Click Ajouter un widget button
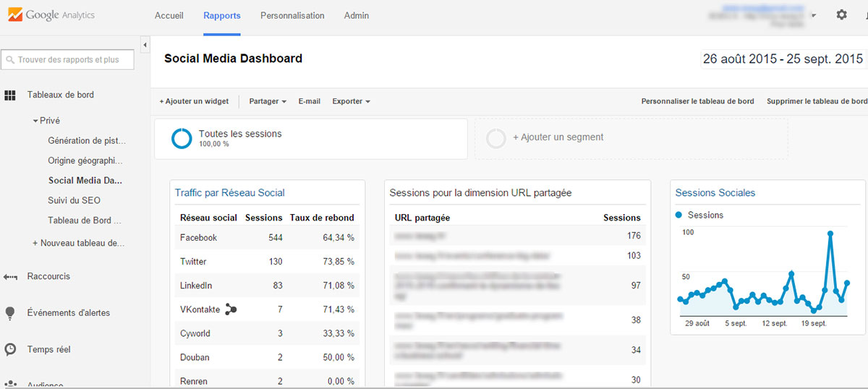The width and height of the screenshot is (868, 389). (194, 101)
